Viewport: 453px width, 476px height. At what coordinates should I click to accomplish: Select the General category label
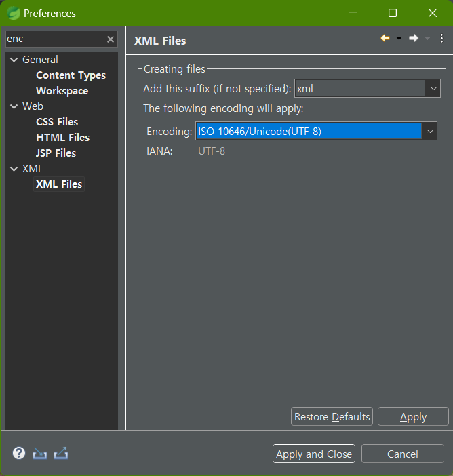point(40,60)
